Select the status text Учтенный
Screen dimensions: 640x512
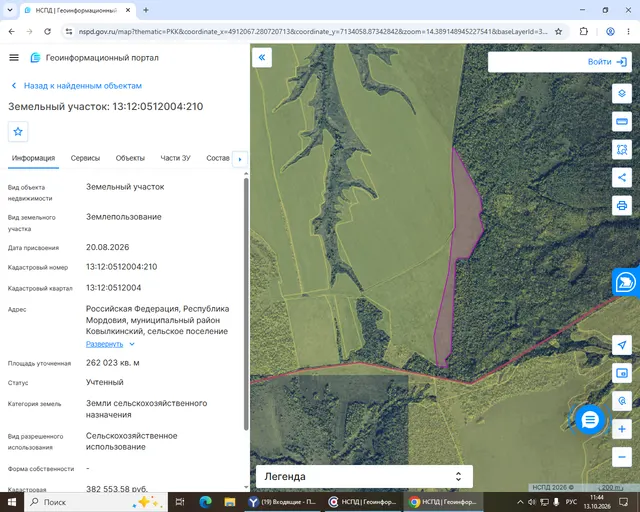pyautogui.click(x=104, y=382)
